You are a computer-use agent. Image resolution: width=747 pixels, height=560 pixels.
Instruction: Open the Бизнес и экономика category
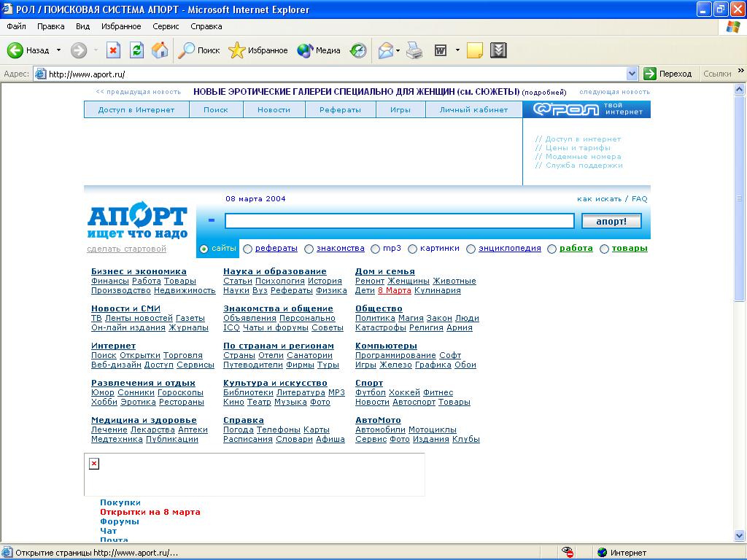139,271
